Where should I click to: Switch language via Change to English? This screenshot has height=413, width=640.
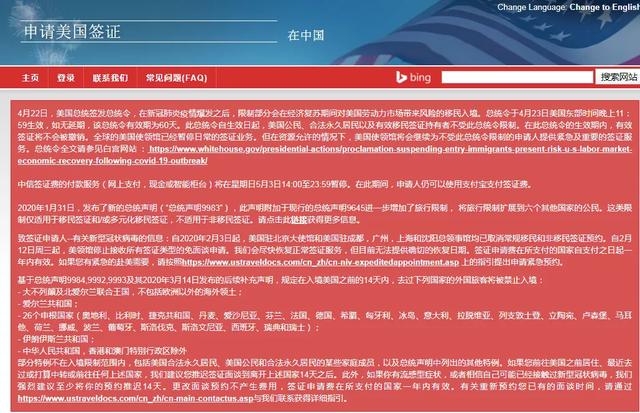[x=604, y=7]
